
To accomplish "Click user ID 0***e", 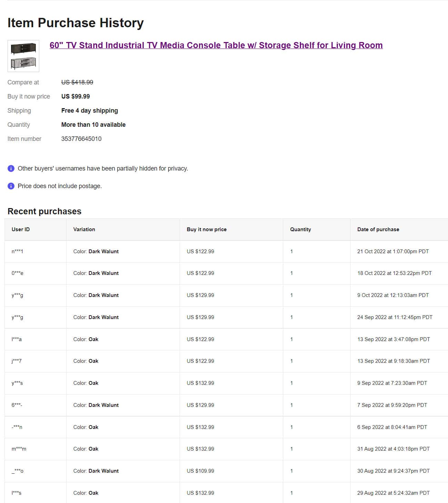I will pos(17,273).
